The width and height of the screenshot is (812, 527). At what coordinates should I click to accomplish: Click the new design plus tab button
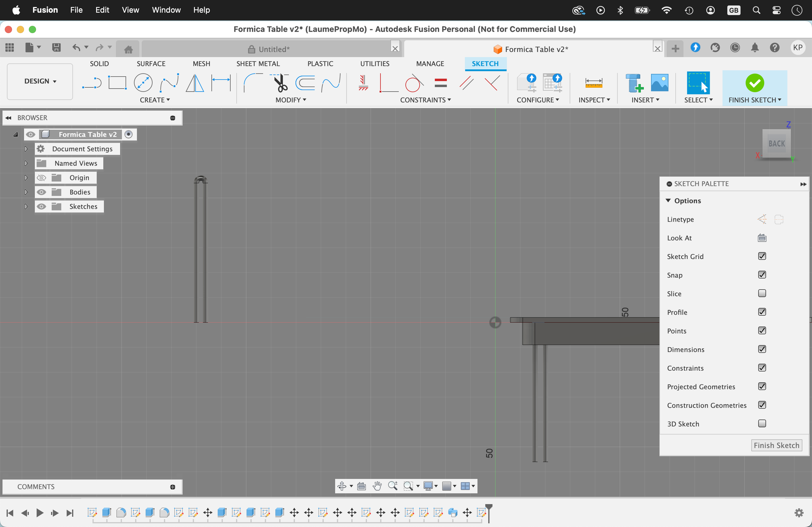[x=675, y=48]
